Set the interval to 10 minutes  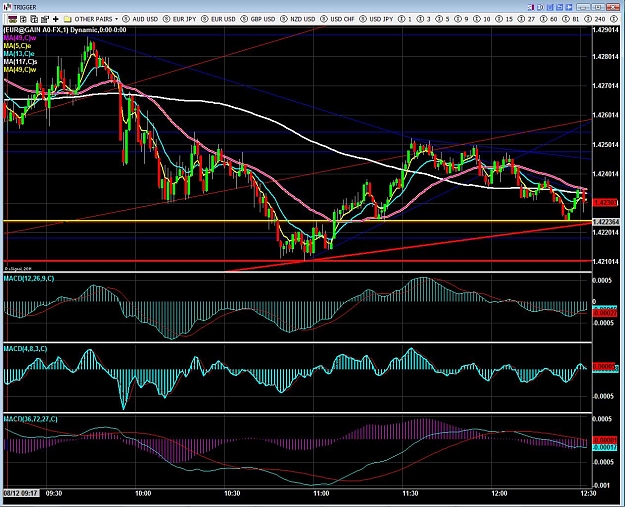[x=482, y=19]
